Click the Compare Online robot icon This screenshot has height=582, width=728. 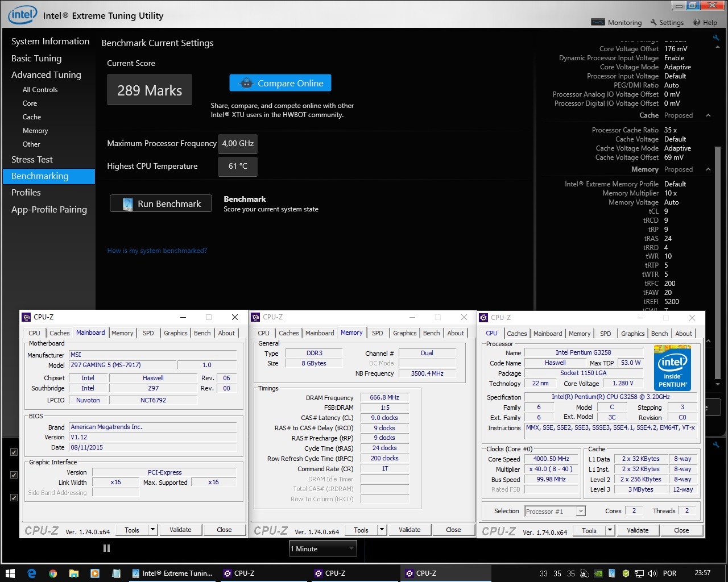click(246, 83)
